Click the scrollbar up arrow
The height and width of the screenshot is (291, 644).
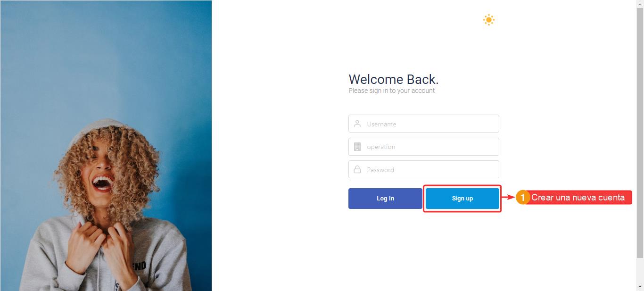(640, 4)
